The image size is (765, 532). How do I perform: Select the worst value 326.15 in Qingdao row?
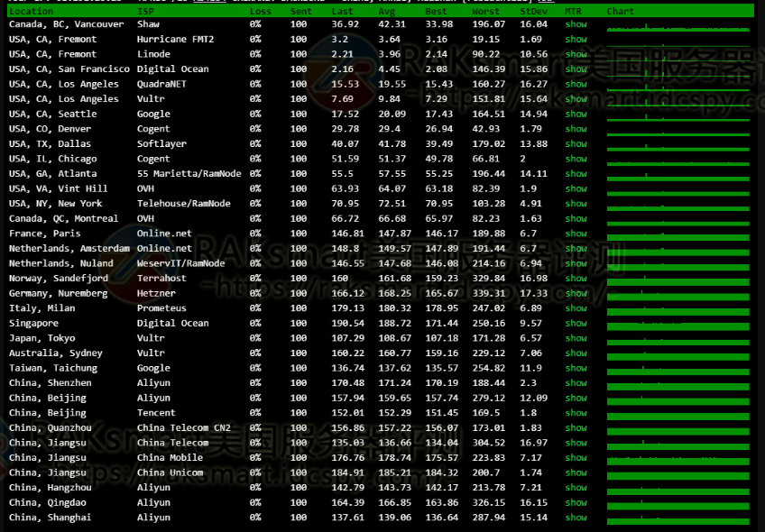(x=488, y=503)
